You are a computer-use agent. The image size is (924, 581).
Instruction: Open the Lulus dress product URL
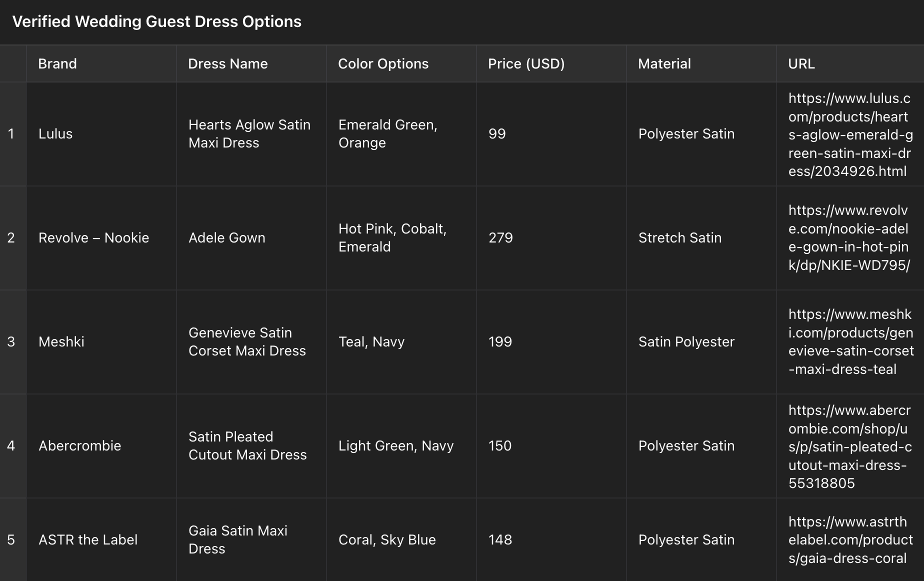point(850,134)
